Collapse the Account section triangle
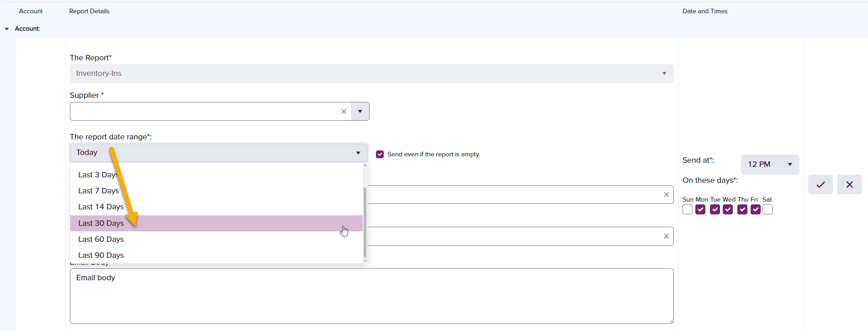Viewport: 868px width, 331px height. coord(7,29)
